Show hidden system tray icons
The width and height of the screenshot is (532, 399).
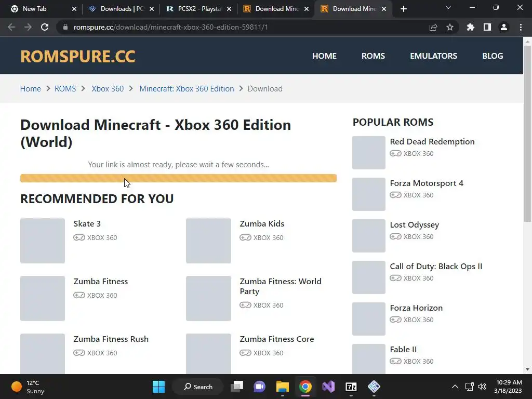pyautogui.click(x=455, y=387)
